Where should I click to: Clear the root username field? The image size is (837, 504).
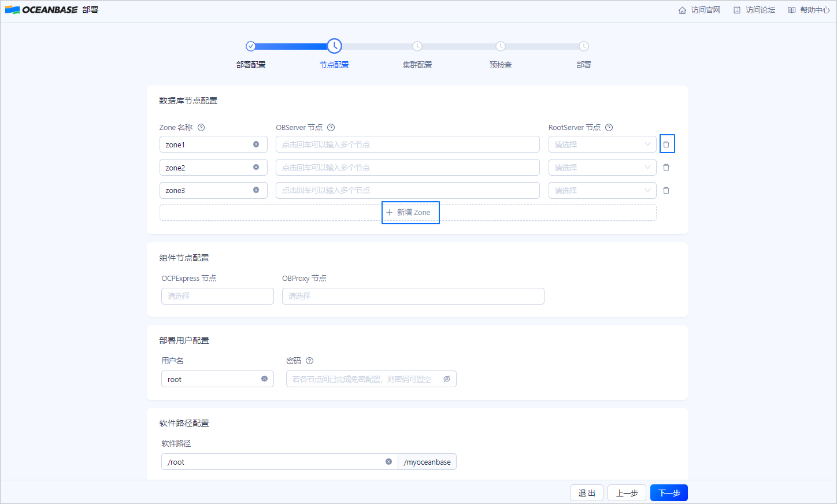tap(264, 379)
